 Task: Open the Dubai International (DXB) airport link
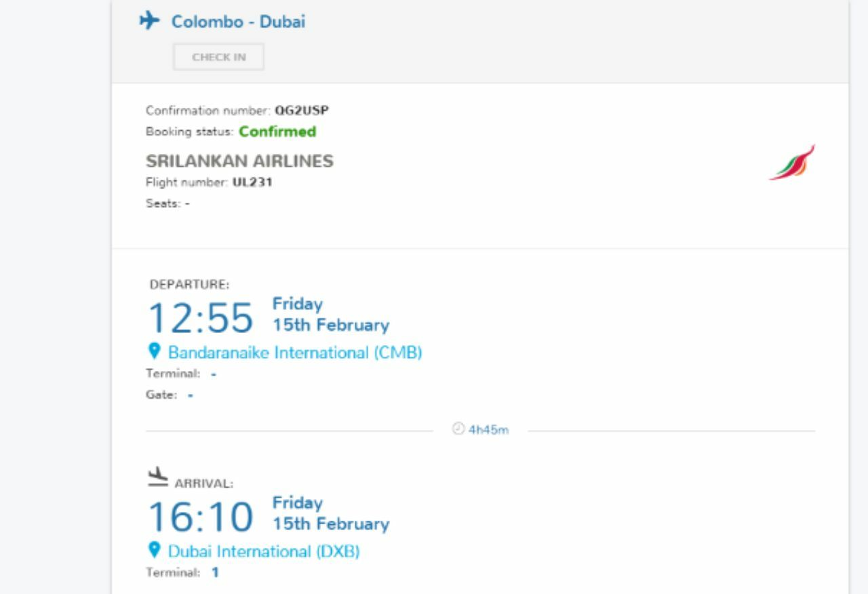(x=264, y=551)
